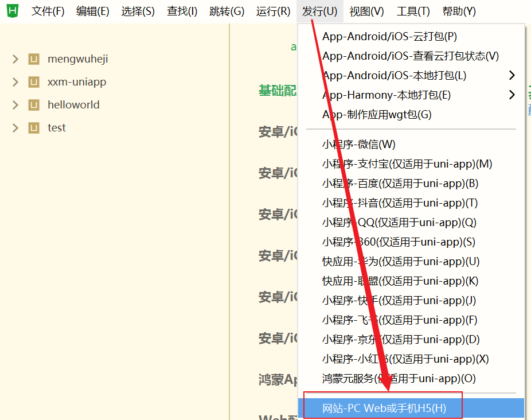Choose App-制作应用wgt包(G)
The image size is (531, 420).
click(x=411, y=115)
